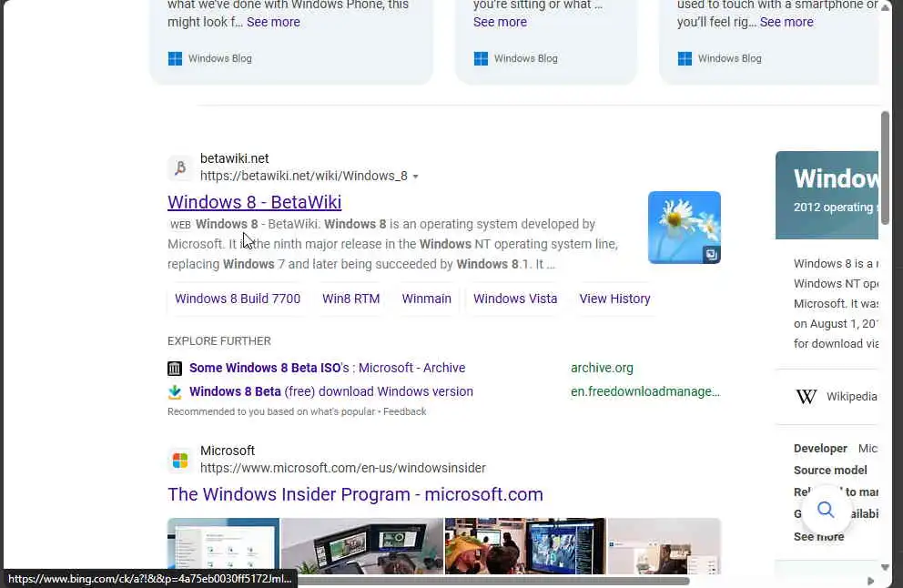
Task: Click the horizontal scrollbar at the bottom
Action: tap(493, 581)
